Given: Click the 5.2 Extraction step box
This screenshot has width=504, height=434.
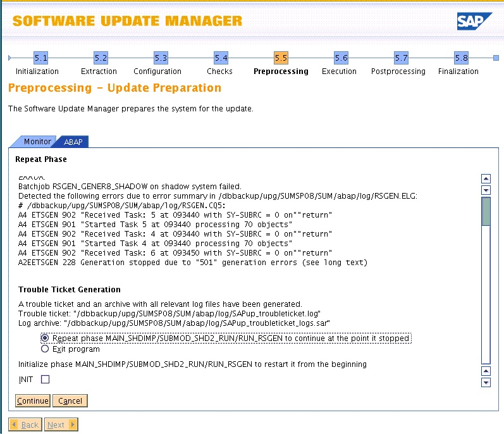Looking at the screenshot, I should (x=101, y=58).
